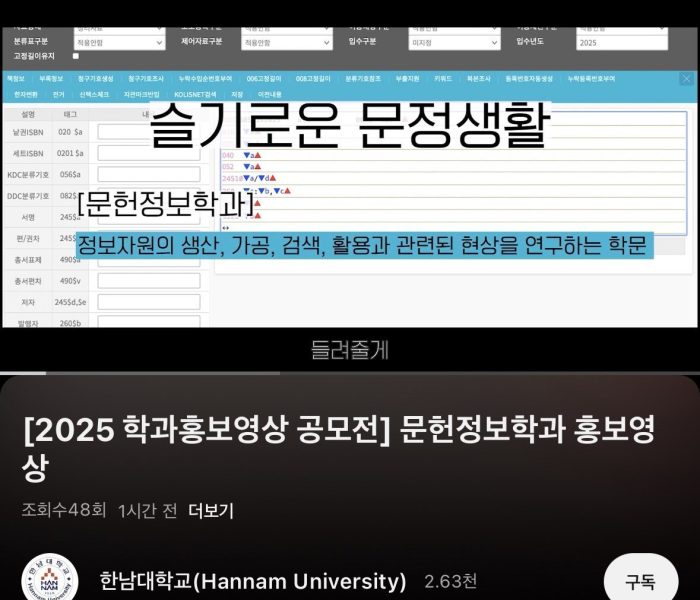
Task: Click the 낱권ISBN input field
Action: pyautogui.click(x=149, y=132)
